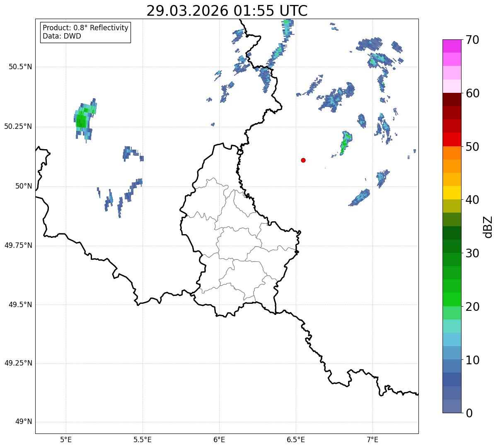The height and width of the screenshot is (448, 498).
Task: Click the colorbar tick value 0
Action: (469, 413)
